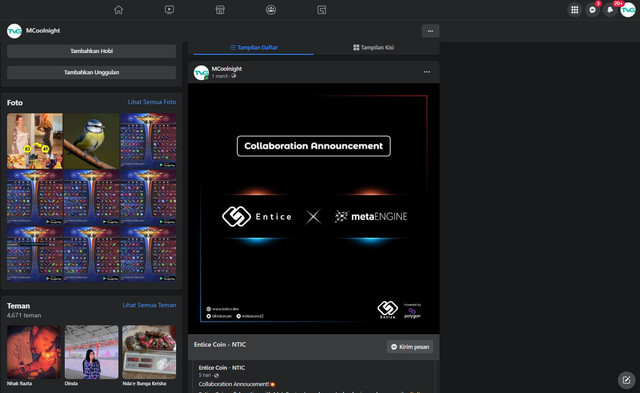The width and height of the screenshot is (640, 393).
Task: Open Messenger chat icon
Action: click(592, 10)
